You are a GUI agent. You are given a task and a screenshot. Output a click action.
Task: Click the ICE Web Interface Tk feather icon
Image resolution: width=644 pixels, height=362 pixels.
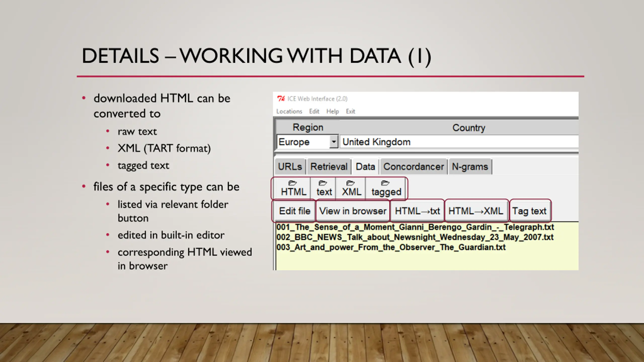point(281,99)
